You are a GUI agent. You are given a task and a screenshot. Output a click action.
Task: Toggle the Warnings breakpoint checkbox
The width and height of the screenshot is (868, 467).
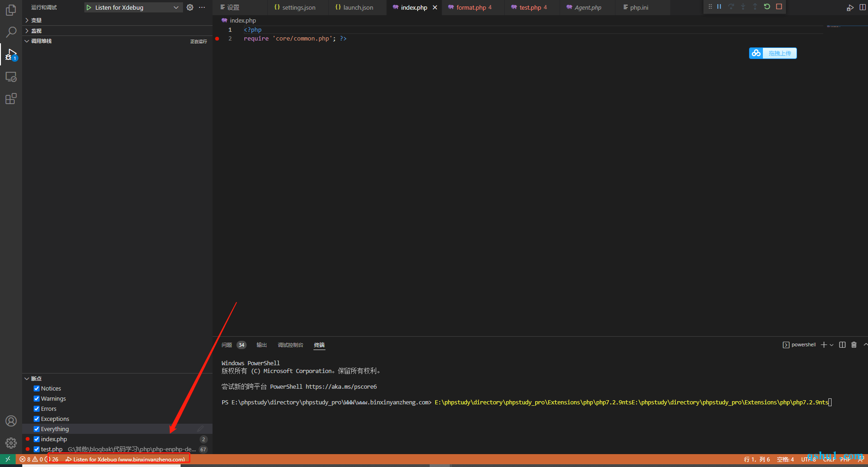coord(36,398)
